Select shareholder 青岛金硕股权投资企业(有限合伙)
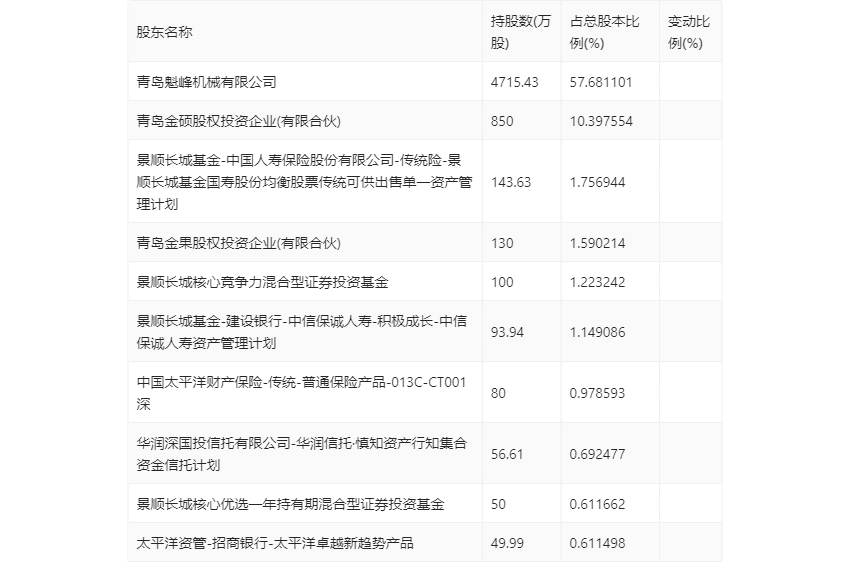 239,121
